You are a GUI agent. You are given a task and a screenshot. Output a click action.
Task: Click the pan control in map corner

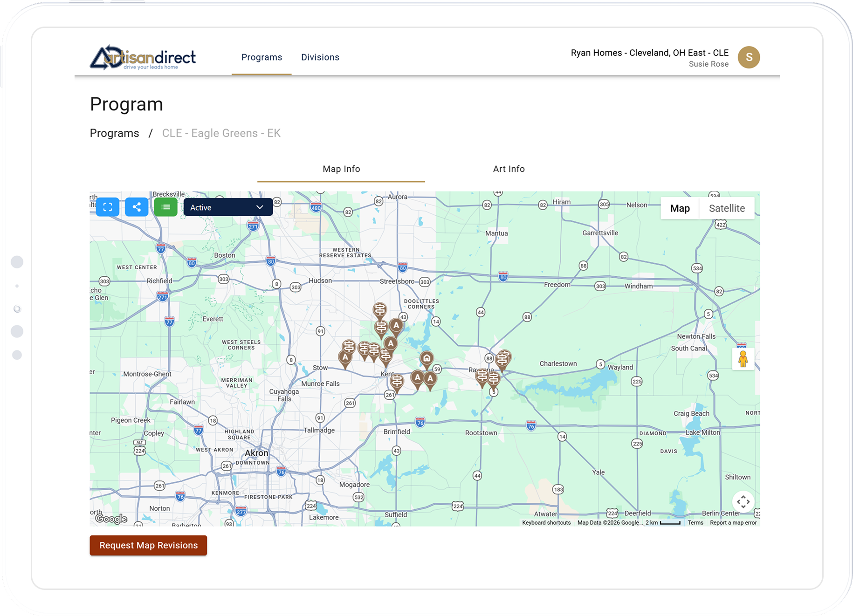tap(743, 502)
